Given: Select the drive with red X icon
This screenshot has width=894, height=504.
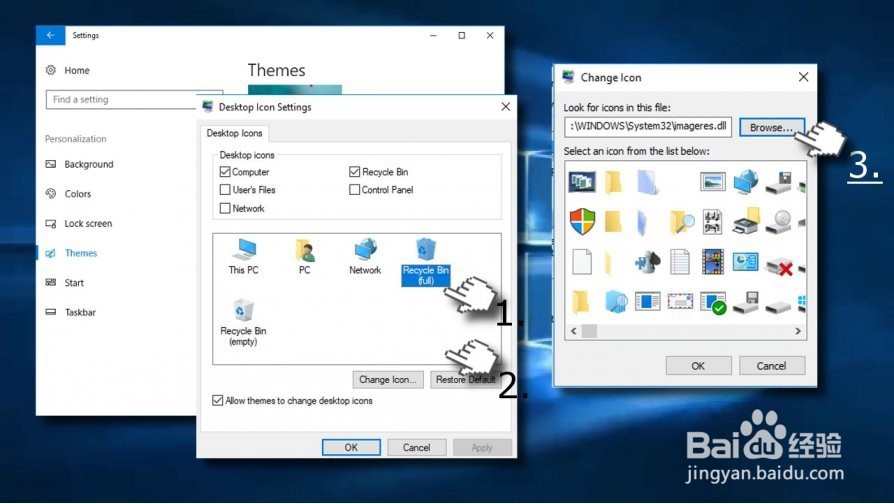Looking at the screenshot, I should pyautogui.click(x=779, y=265).
